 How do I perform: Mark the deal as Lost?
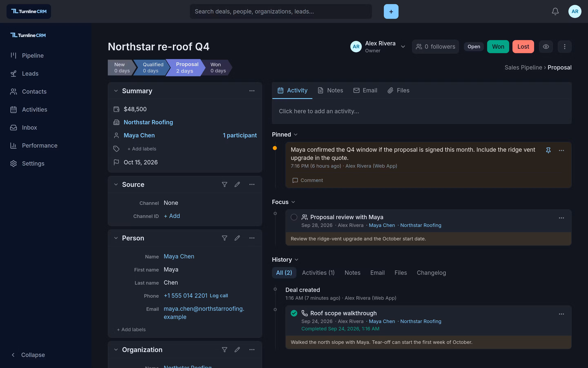pos(523,46)
